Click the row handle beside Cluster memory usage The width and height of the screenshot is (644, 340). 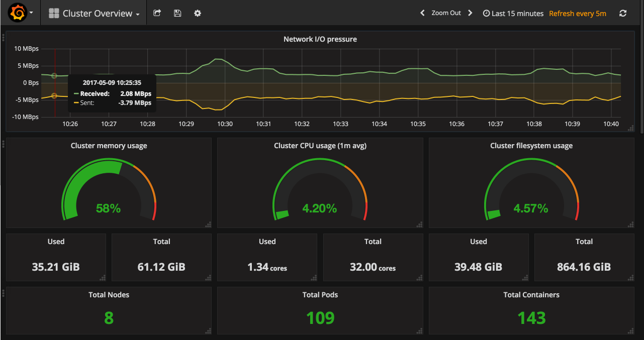3,144
